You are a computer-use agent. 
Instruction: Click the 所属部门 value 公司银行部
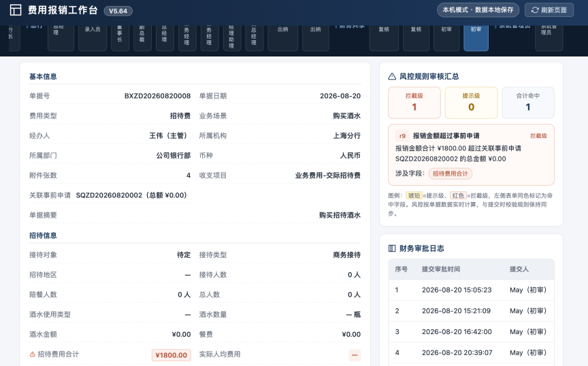[174, 156]
